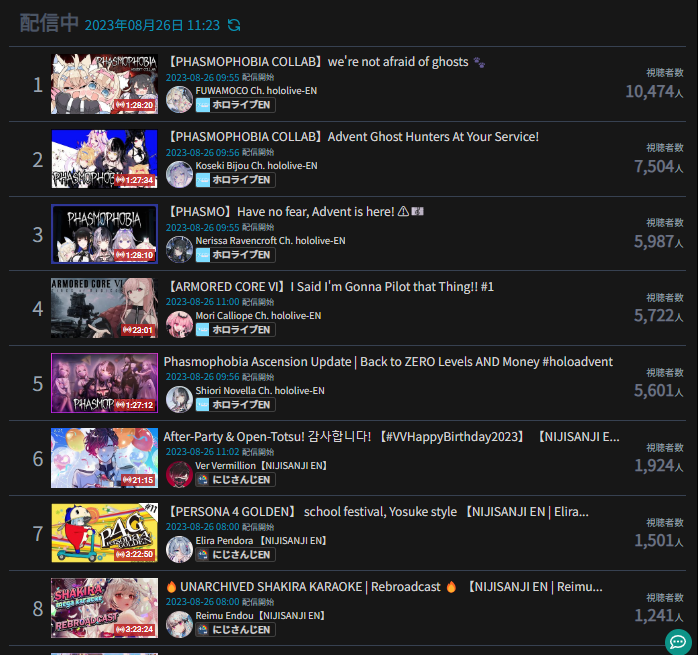This screenshot has width=698, height=655.
Task: Open Reimu Endou channel avatar
Action: (x=179, y=624)
